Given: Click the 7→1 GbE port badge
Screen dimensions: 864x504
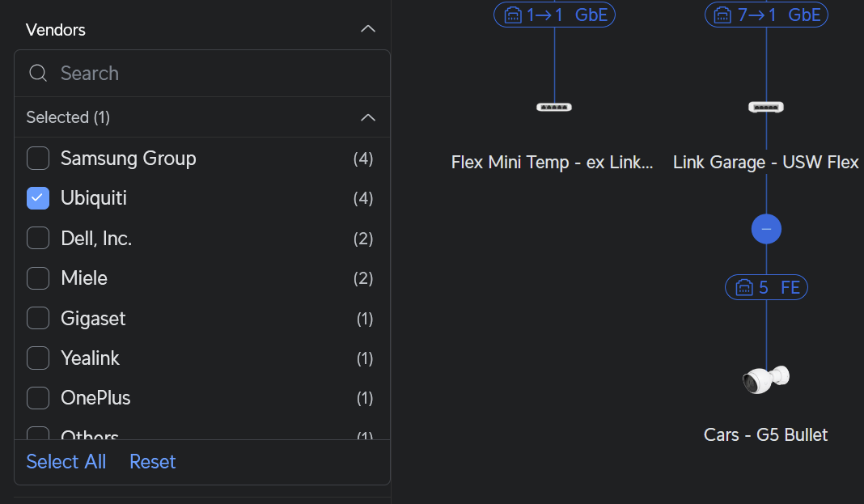Looking at the screenshot, I should 766,15.
